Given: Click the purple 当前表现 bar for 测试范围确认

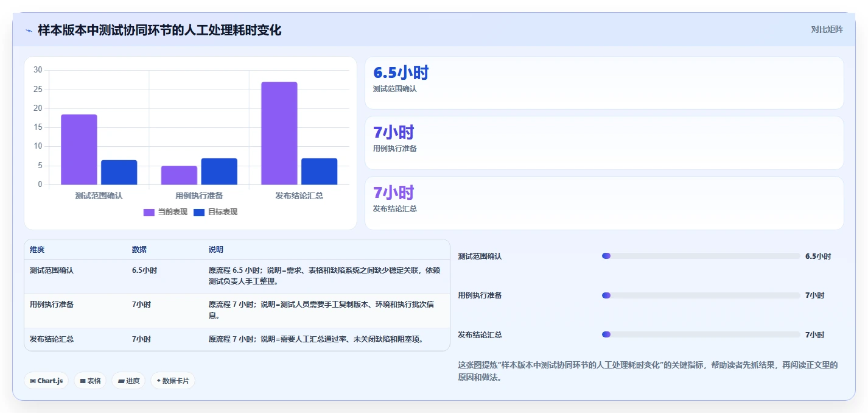Looking at the screenshot, I should tap(79, 149).
